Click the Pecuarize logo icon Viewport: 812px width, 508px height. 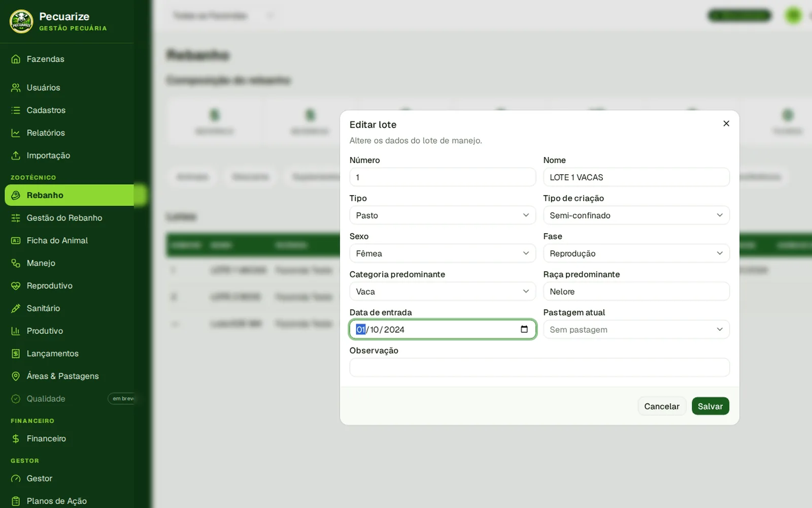point(21,21)
